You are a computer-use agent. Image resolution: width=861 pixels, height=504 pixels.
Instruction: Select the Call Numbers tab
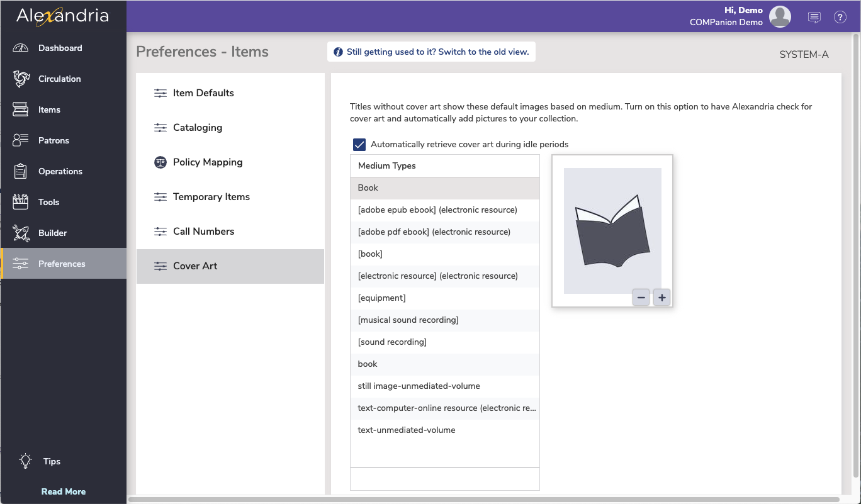point(203,232)
